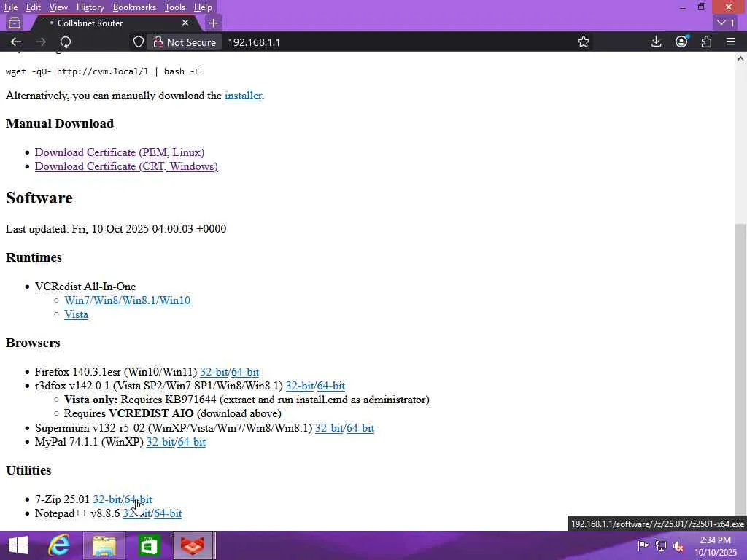Follow the installer link
Screen dimensions: 747x560
243,96
